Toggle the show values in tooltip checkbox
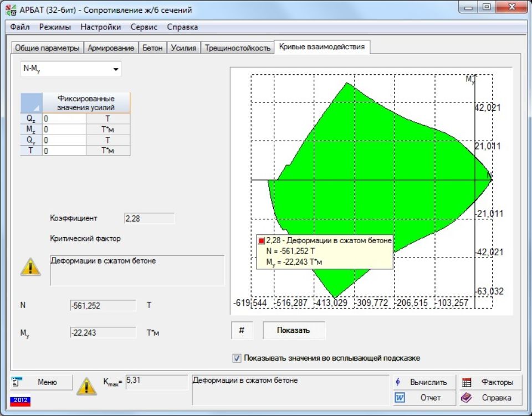532x416 pixels. coord(237,358)
